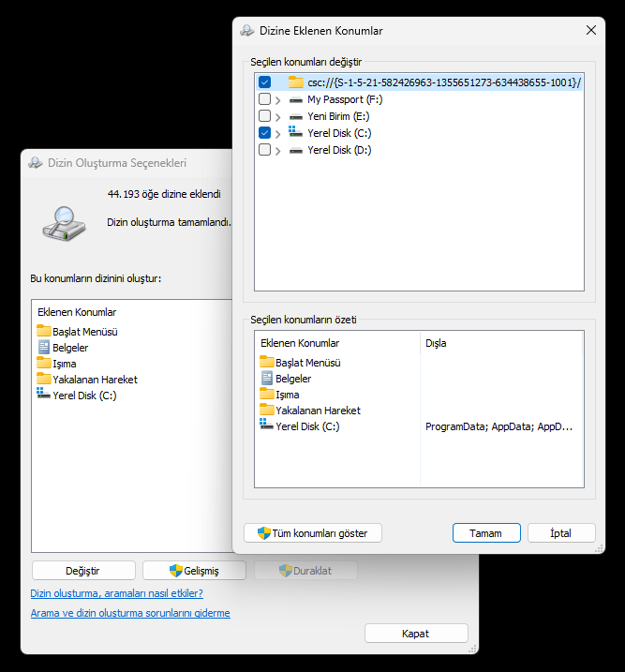Uncheck the csc:// location checkbox
The height and width of the screenshot is (672, 625).
(x=265, y=82)
